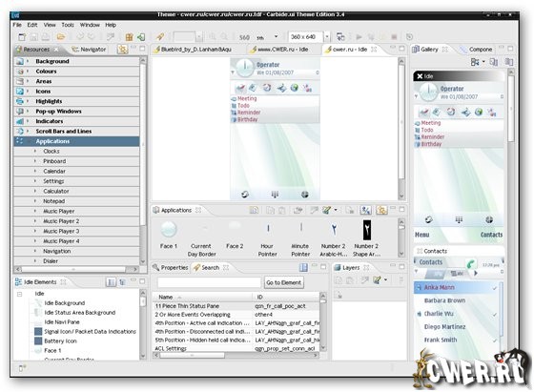Switch to the Navigator tab
Screen dimensions: 534x392
click(x=90, y=50)
